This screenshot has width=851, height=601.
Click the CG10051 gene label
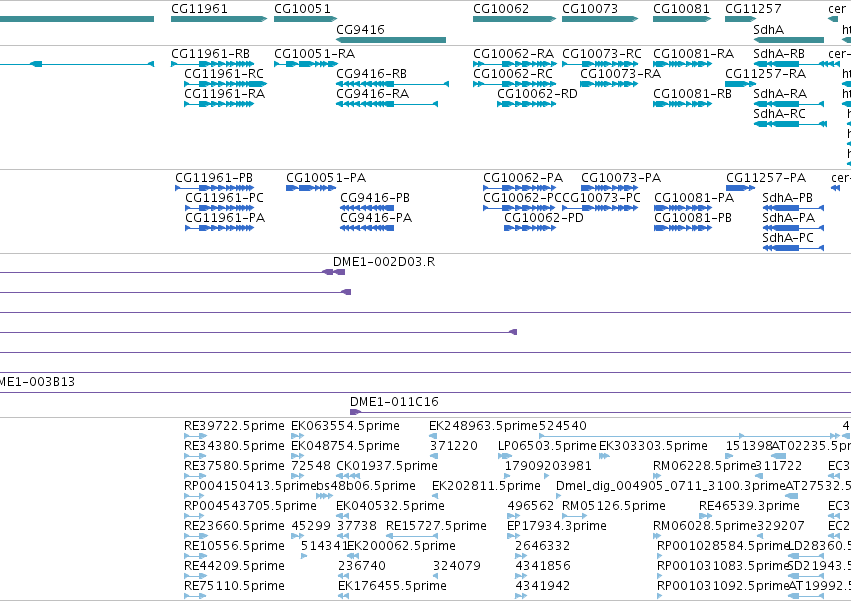click(x=302, y=9)
